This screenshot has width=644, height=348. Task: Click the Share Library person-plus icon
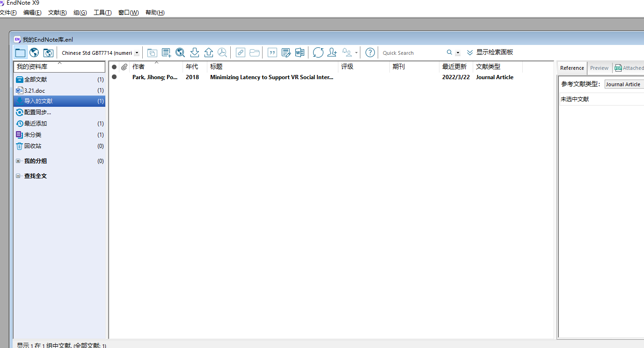(x=332, y=52)
